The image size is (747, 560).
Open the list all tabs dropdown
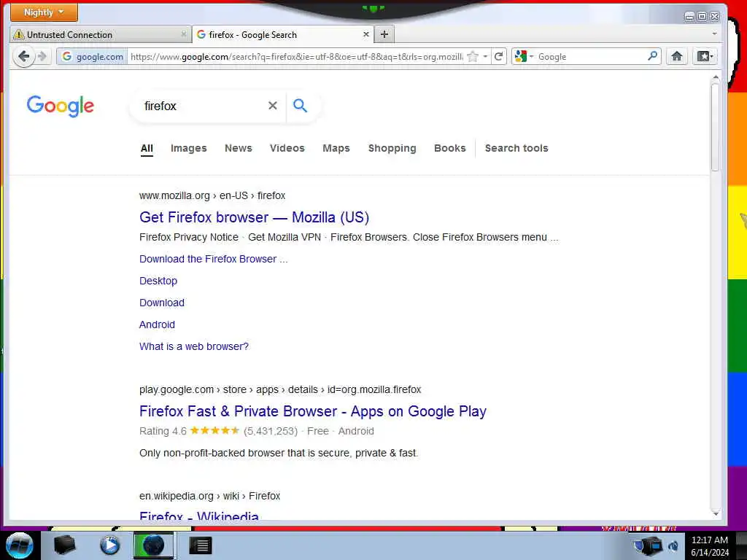pos(714,34)
